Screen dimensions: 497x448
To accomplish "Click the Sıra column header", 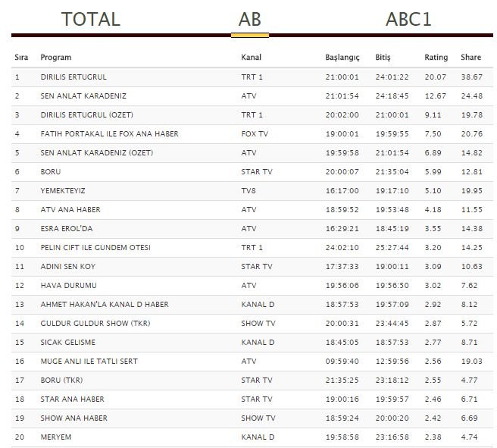I will pyautogui.click(x=21, y=58).
